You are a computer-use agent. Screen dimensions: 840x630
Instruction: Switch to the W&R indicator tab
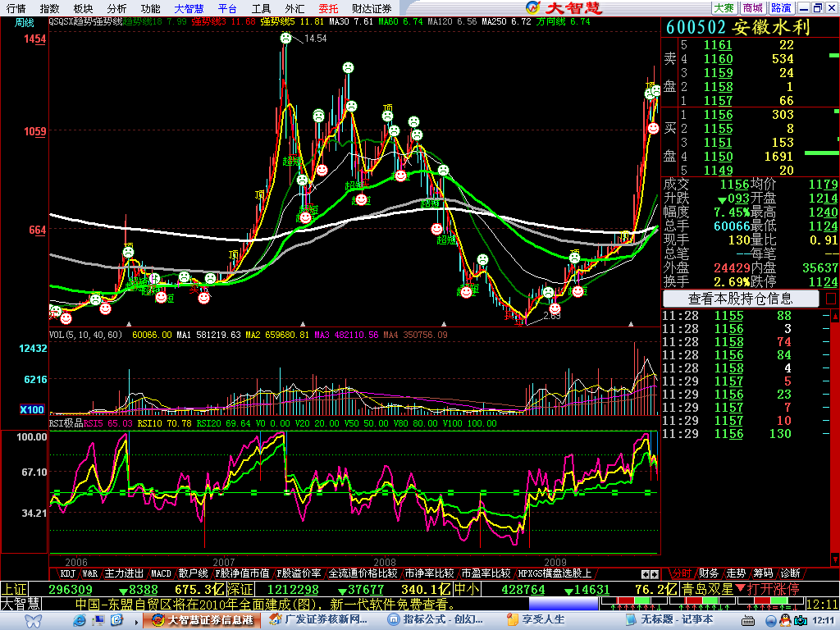tap(90, 573)
